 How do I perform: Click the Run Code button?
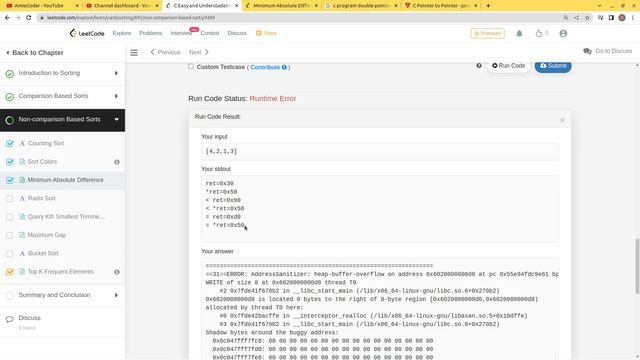click(x=509, y=66)
